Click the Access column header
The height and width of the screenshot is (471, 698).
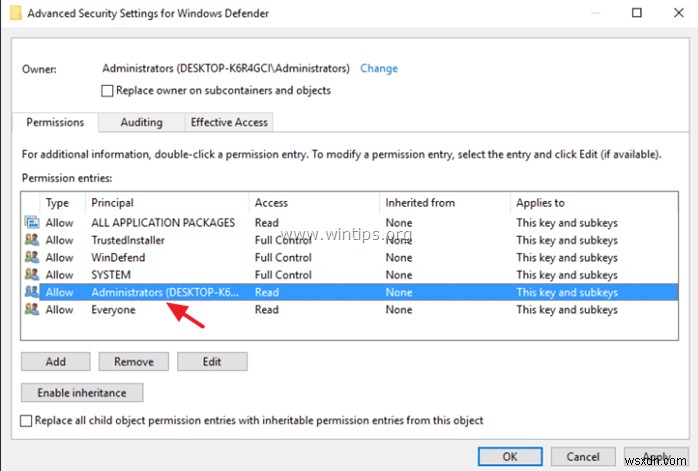coord(314,203)
